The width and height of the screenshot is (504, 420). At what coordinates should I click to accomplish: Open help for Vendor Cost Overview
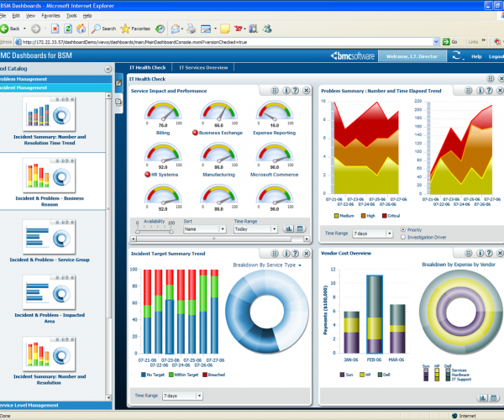coord(489,253)
